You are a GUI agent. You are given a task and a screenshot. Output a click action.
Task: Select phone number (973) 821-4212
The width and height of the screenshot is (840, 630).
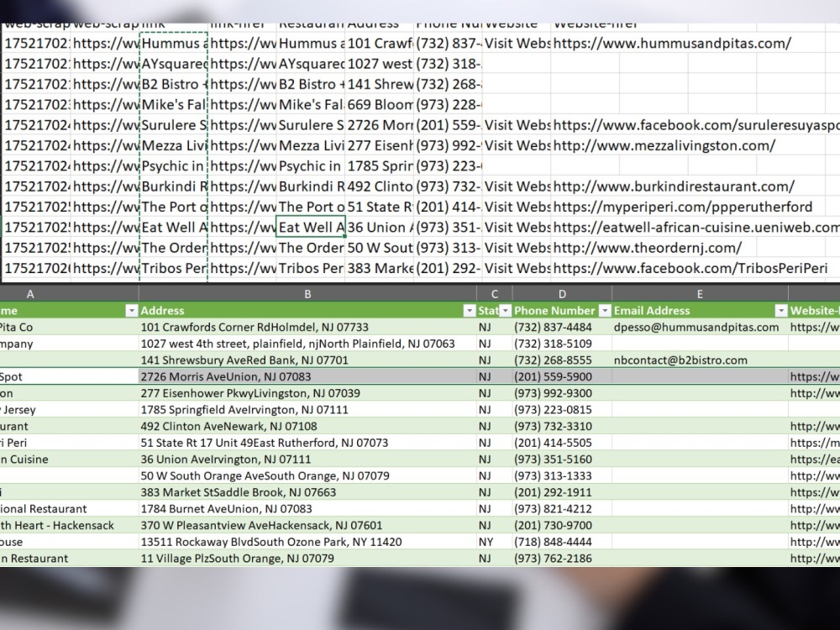562,509
